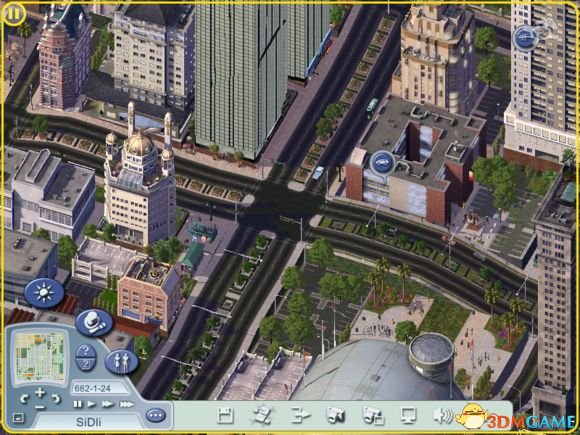
Task: Set simulation to fastest triple-arrow speed
Action: tap(127, 404)
